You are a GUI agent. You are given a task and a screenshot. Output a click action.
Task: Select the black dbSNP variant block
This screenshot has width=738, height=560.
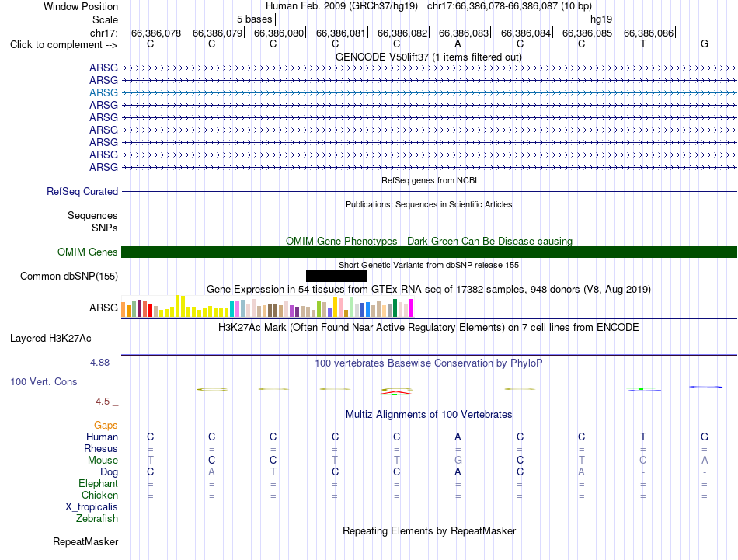click(336, 276)
